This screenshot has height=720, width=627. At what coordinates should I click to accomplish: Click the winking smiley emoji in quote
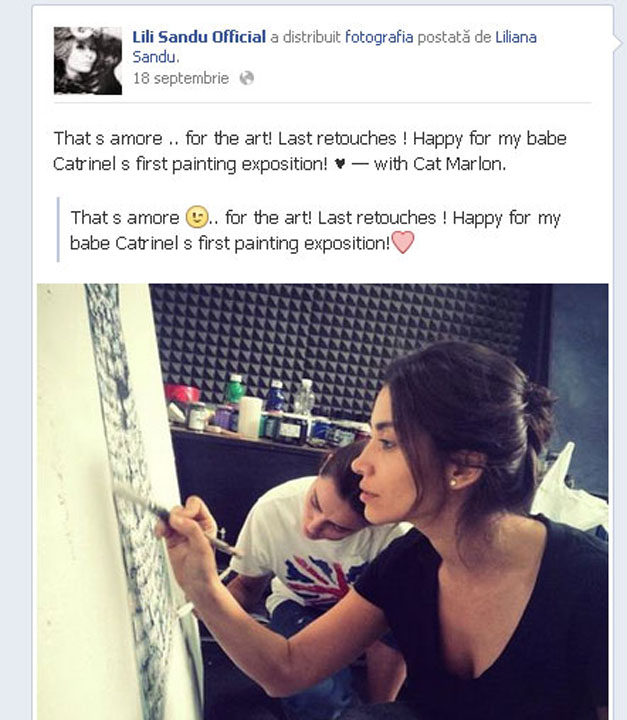pos(197,217)
